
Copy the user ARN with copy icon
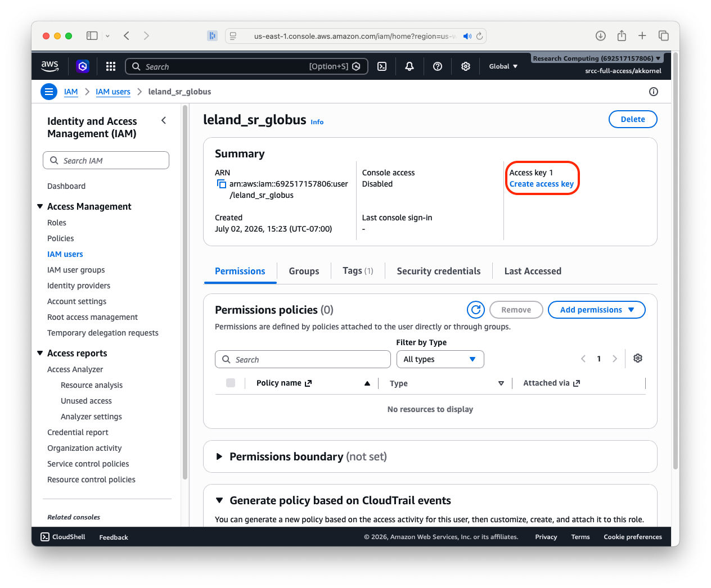click(222, 184)
